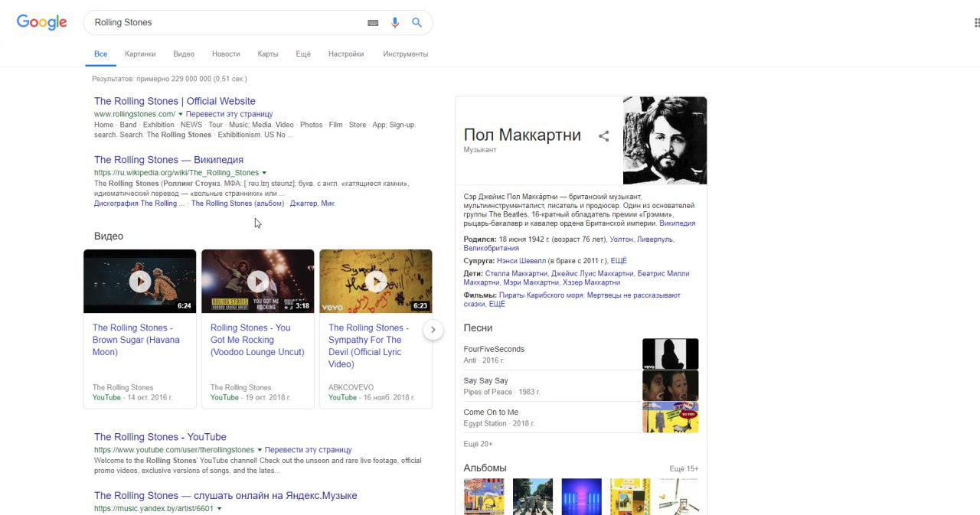Open the Дискография The Rolling sublink

139,204
